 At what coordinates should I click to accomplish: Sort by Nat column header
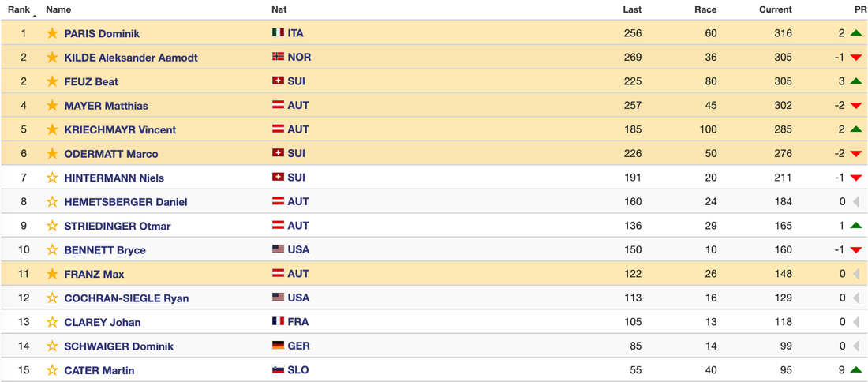[x=279, y=9]
